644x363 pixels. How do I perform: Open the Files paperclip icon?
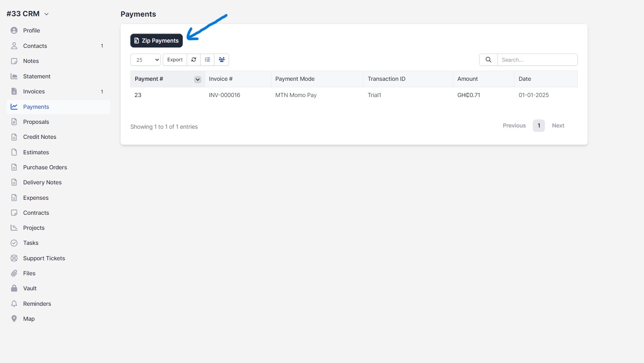[x=14, y=273]
